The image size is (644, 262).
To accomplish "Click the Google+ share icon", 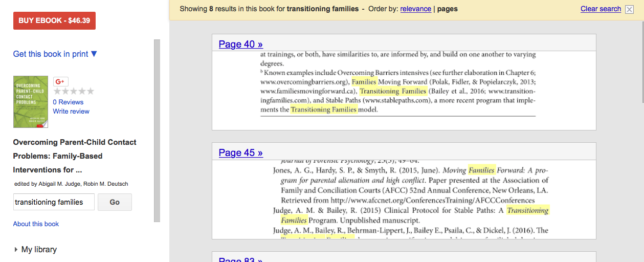I will [61, 81].
